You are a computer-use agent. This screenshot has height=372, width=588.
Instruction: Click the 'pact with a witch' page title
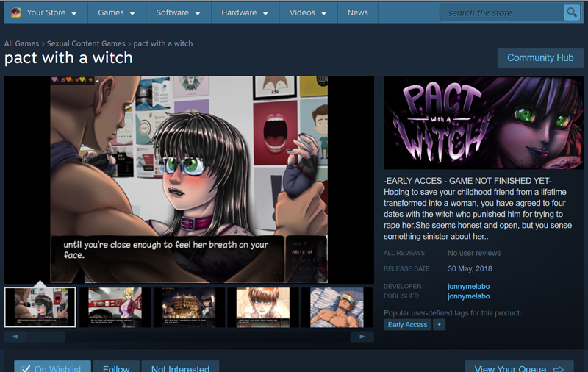click(68, 58)
